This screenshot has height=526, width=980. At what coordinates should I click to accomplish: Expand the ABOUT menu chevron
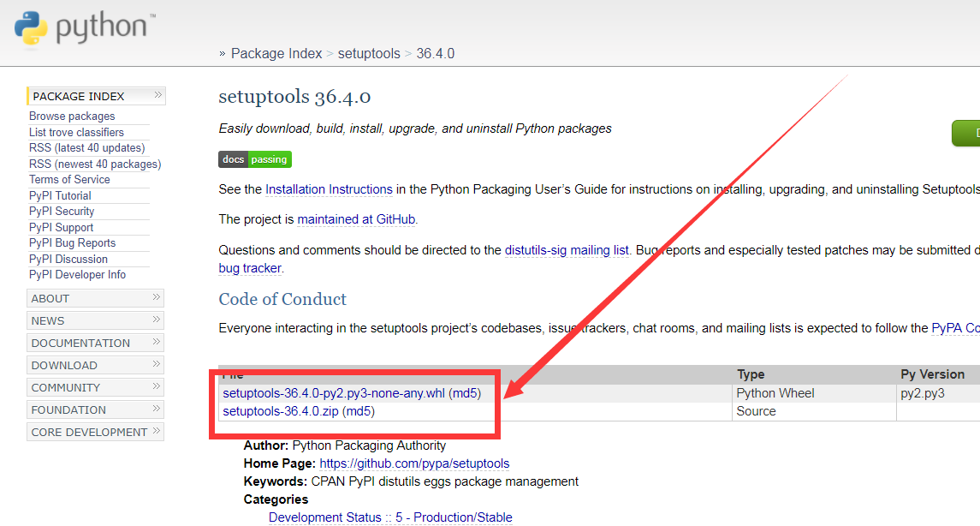point(157,298)
